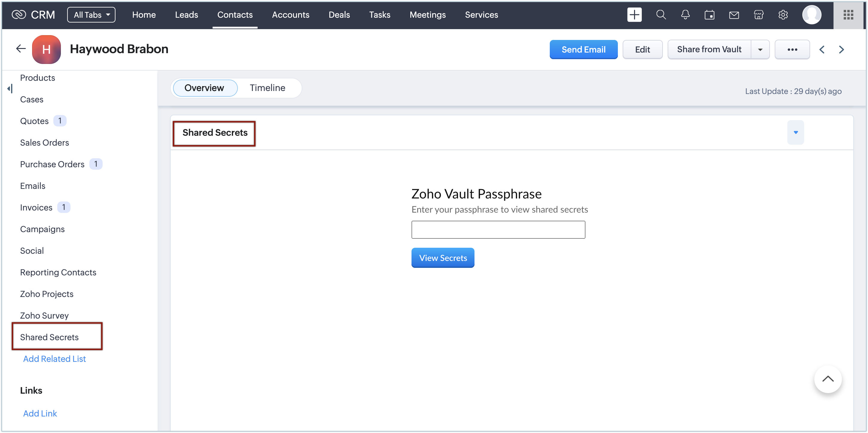Screen dimensions: 868x433
Task: Switch to the Timeline view
Action: (x=267, y=88)
